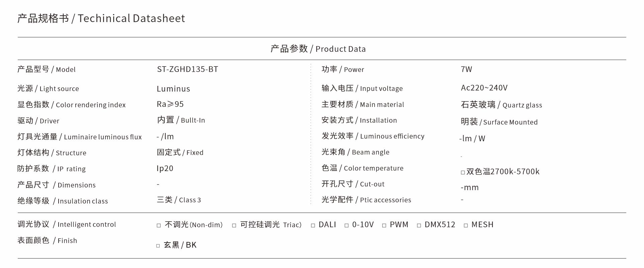This screenshot has height=268, width=644.
Task: Tick the 2700k-5700k color temperature box
Action: click(463, 172)
